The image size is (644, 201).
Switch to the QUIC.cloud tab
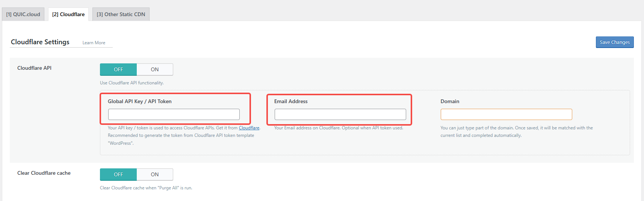23,14
